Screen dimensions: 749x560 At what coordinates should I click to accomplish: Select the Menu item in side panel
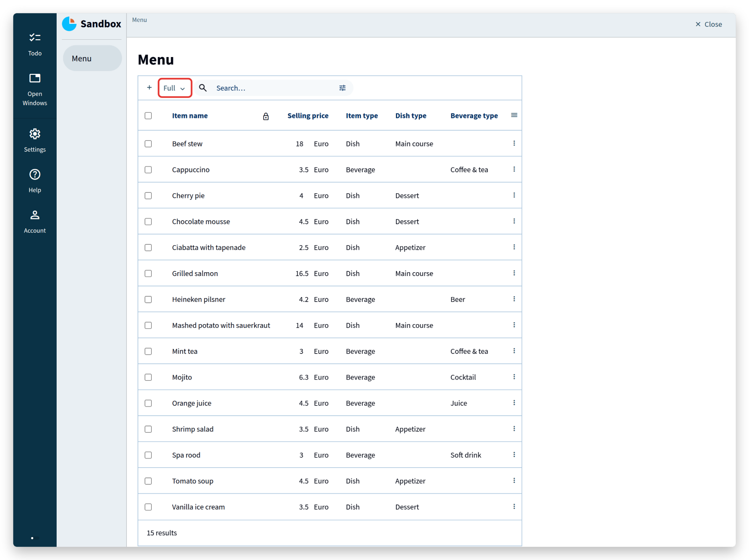point(92,58)
